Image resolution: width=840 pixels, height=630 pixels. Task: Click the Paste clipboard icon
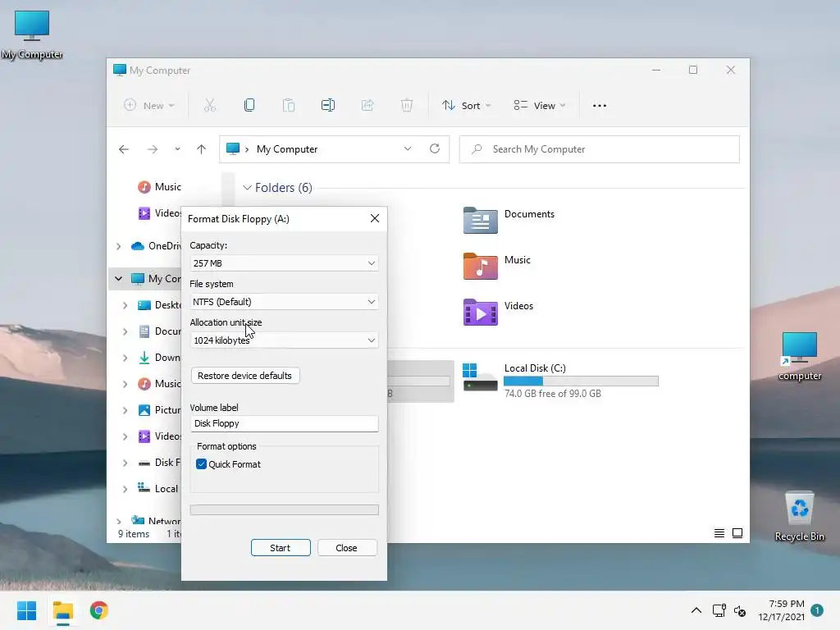click(x=289, y=106)
